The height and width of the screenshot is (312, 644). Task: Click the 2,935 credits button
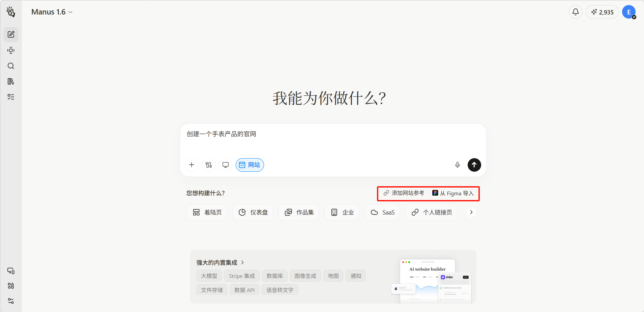point(602,12)
